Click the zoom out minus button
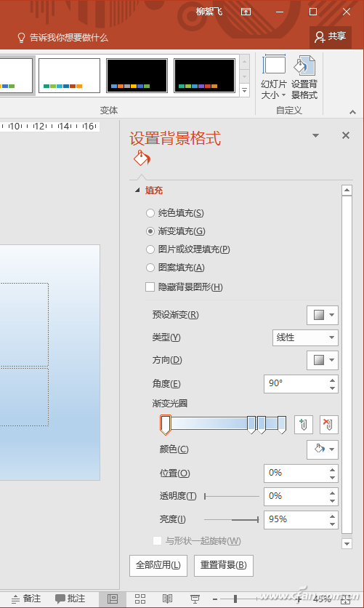This screenshot has width=364, height=608. pyautogui.click(x=215, y=599)
